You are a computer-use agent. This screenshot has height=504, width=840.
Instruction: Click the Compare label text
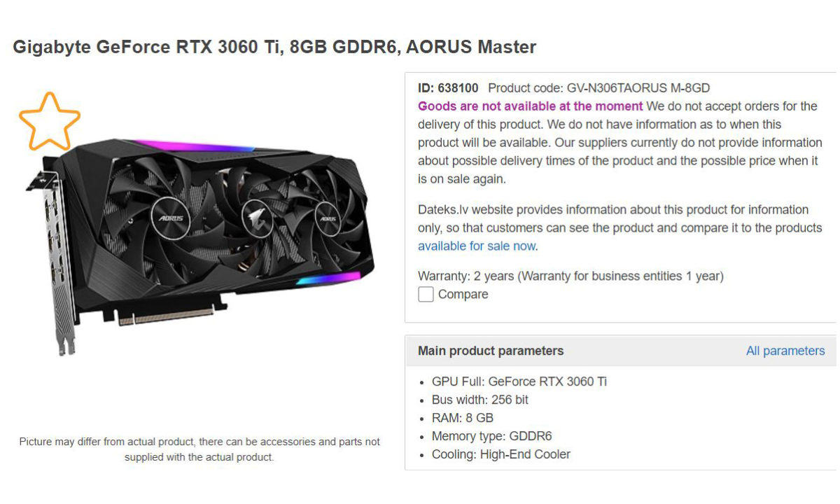pos(463,295)
